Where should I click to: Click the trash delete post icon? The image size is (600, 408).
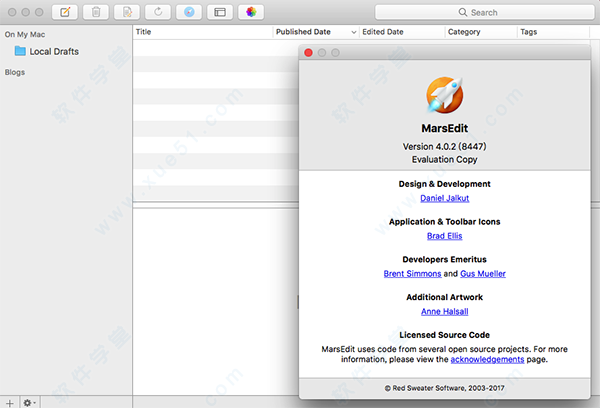pyautogui.click(x=96, y=12)
